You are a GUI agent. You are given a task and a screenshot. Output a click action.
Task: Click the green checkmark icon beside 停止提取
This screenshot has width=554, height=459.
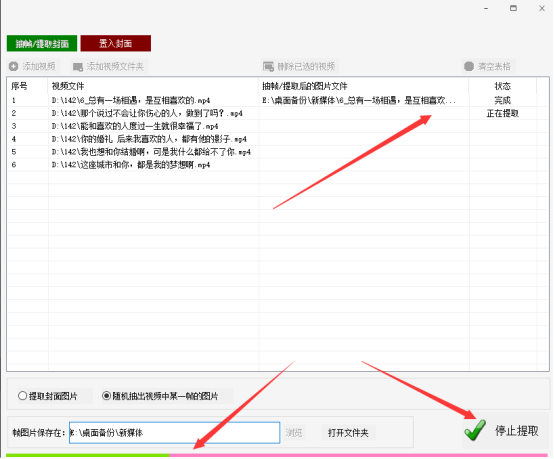(475, 430)
